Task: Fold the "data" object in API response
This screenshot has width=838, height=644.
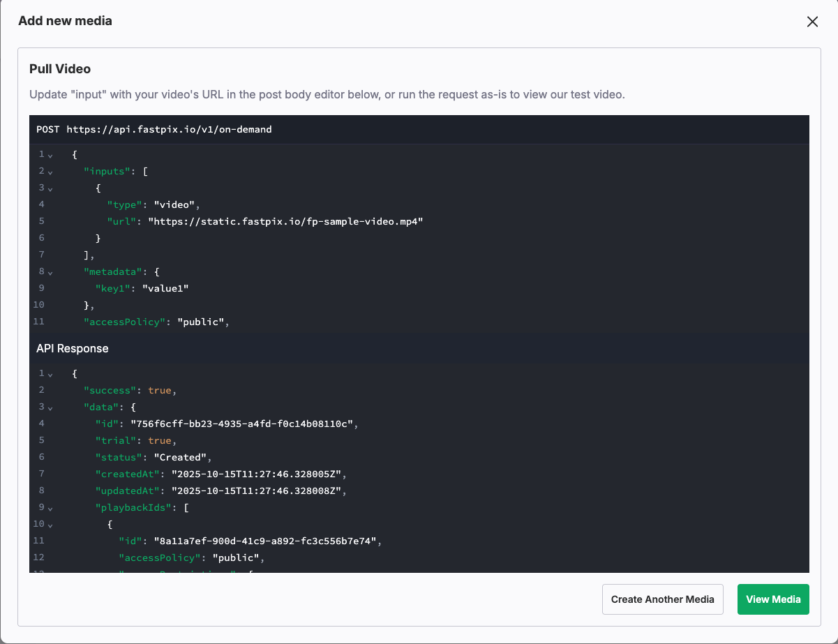Action: pyautogui.click(x=50, y=407)
